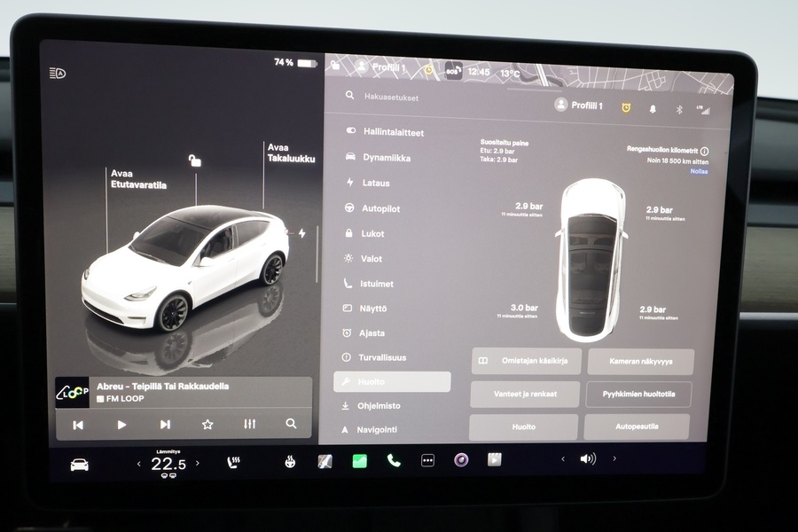Open the Autopilot settings section
Image resolution: width=798 pixels, height=532 pixels.
381,208
